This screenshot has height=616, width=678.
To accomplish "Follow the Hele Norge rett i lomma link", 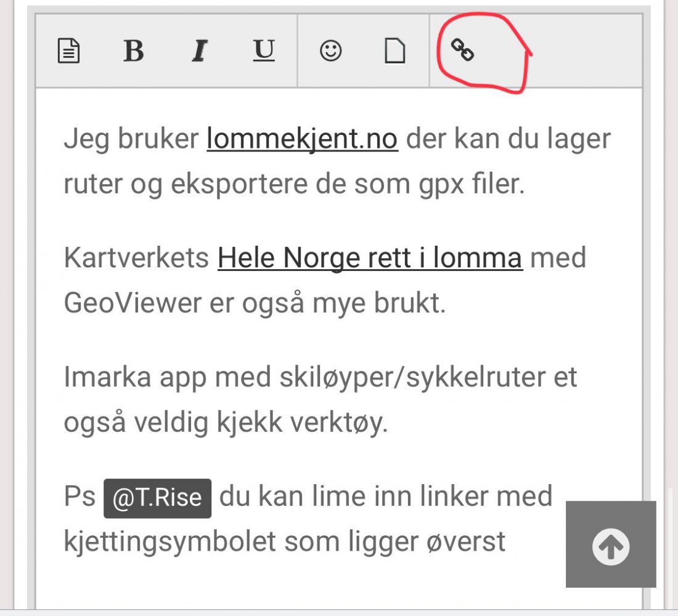I will (370, 259).
